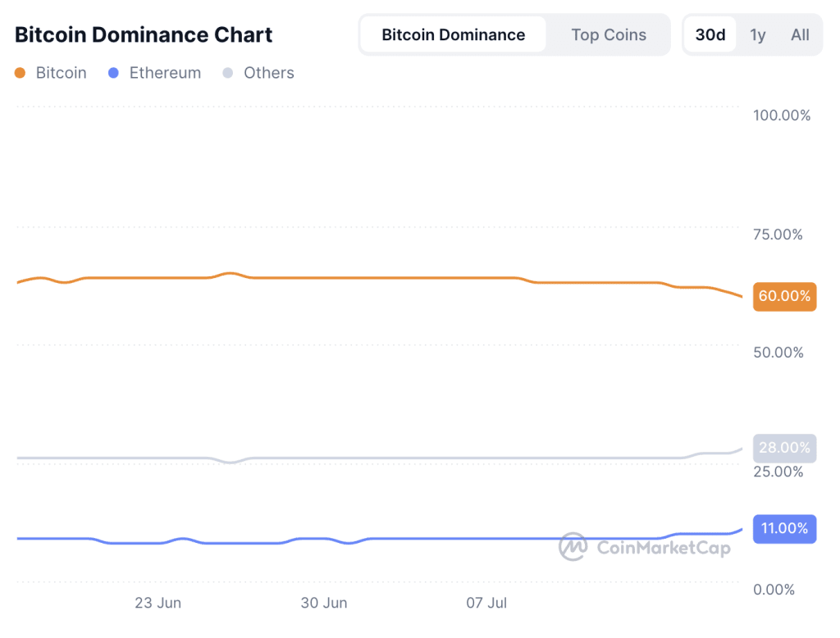Click the CoinMarketCap watermark text
The image size is (840, 638).
pyautogui.click(x=664, y=548)
